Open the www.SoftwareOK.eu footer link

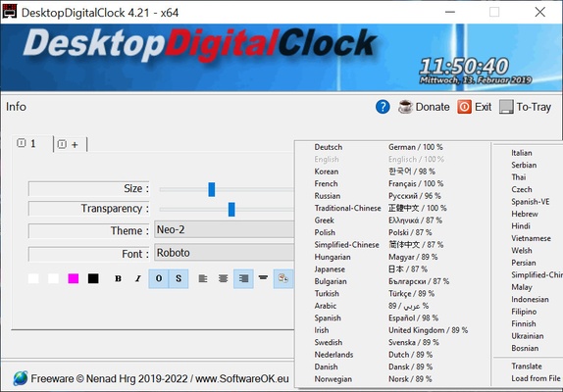pos(242,378)
